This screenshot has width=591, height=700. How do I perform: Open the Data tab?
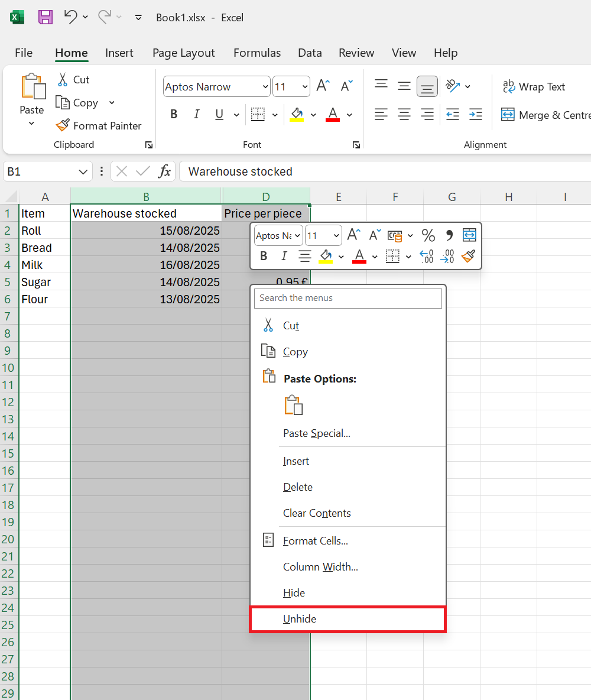click(310, 53)
